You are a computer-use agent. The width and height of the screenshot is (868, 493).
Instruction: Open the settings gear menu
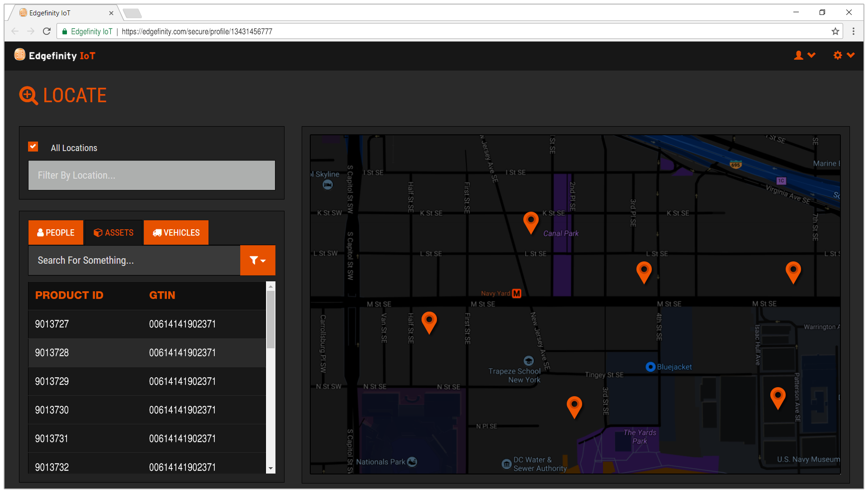coord(844,55)
